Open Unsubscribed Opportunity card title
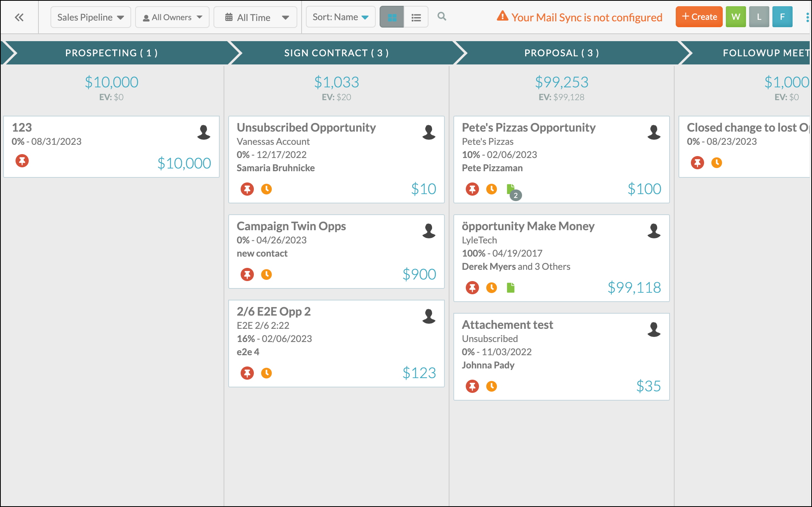This screenshot has height=507, width=812. [x=306, y=127]
